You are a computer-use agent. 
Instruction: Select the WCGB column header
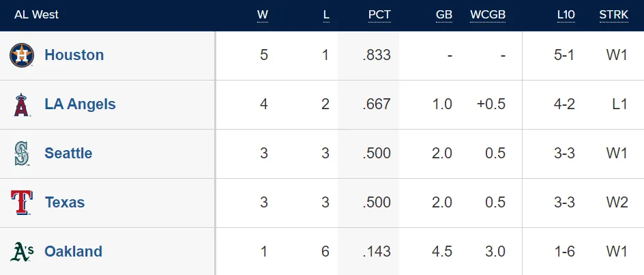[488, 15]
